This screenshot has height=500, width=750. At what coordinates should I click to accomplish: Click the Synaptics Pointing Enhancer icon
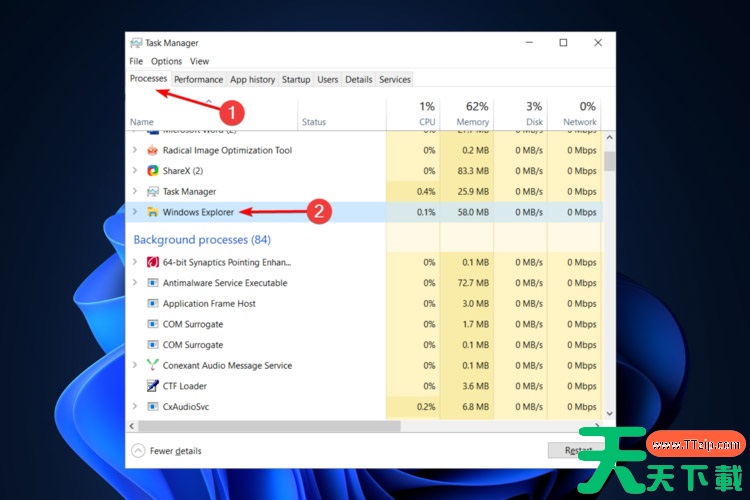[153, 262]
